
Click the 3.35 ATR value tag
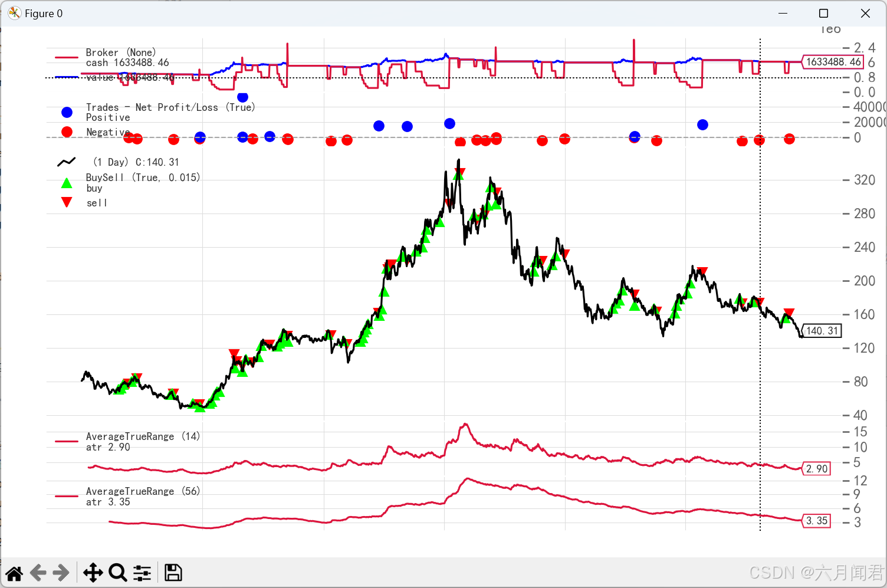(x=817, y=521)
